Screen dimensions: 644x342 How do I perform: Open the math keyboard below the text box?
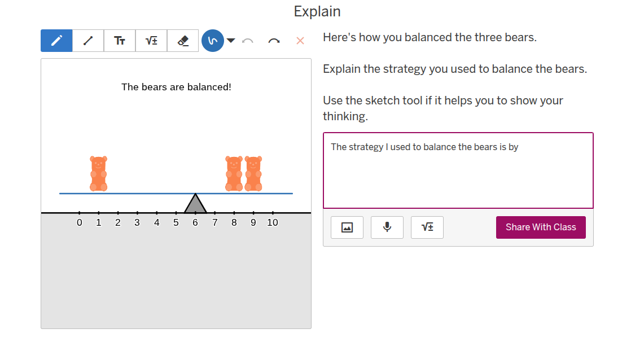[x=427, y=227]
